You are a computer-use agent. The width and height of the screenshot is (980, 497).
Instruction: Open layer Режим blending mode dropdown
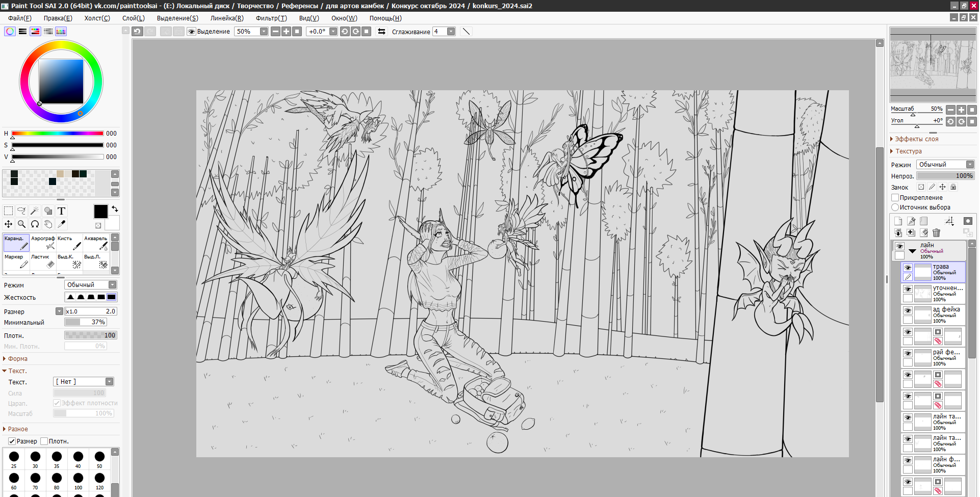coord(945,165)
